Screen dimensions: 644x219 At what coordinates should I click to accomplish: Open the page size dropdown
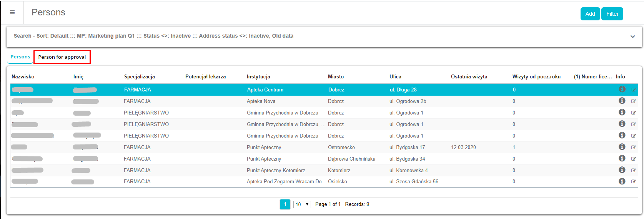pos(302,204)
